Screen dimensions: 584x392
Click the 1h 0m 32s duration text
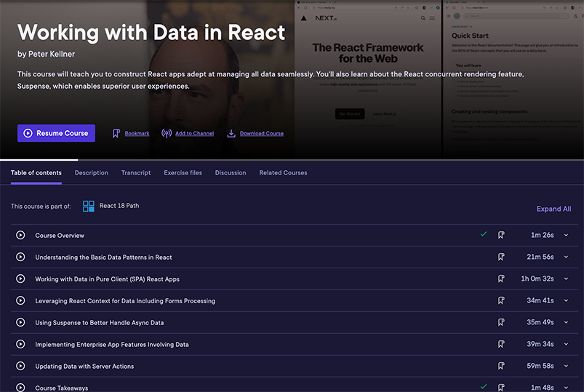pos(537,279)
